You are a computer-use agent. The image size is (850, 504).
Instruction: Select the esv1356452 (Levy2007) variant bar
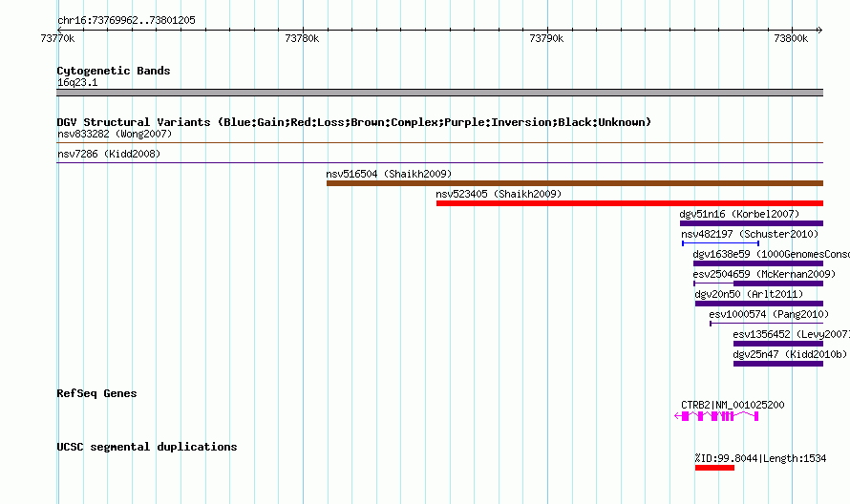pos(778,344)
